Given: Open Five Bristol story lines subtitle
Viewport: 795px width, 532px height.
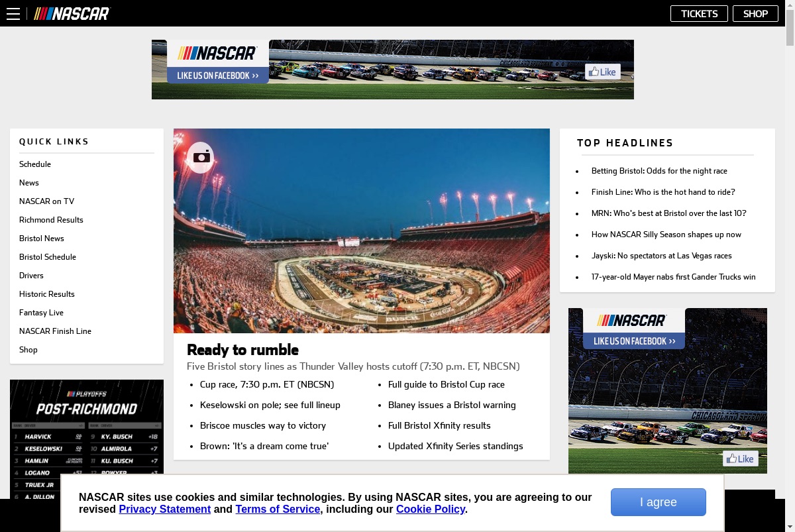Looking at the screenshot, I should click(353, 366).
